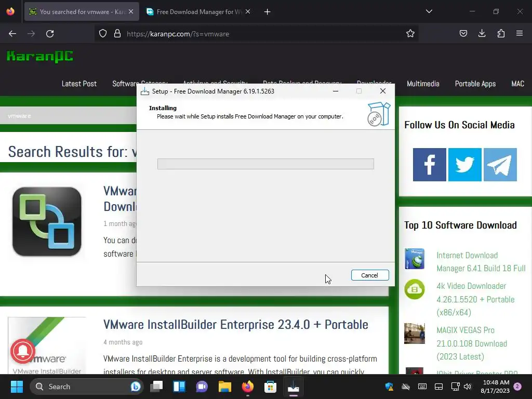Click the Internet Download Manager thumbnail icon

(415, 259)
